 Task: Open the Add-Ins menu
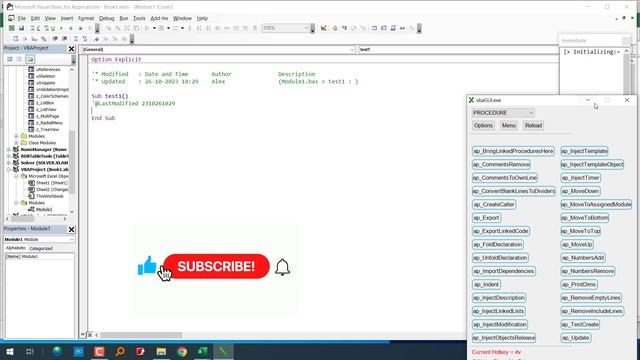point(159,18)
